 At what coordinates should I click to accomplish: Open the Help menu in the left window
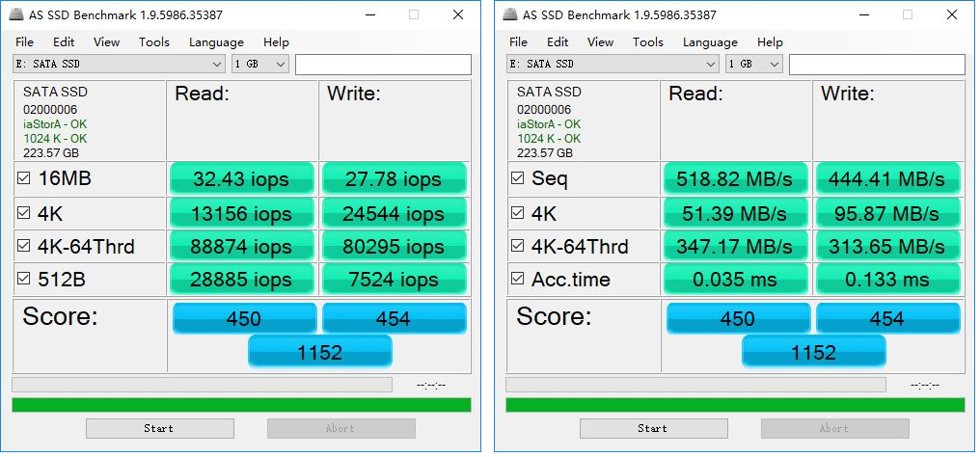[x=276, y=41]
